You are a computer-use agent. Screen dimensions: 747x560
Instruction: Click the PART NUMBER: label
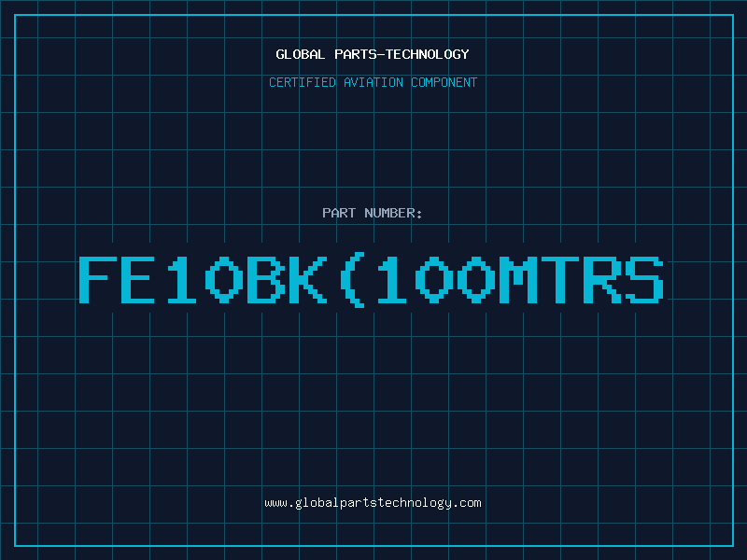(x=373, y=213)
